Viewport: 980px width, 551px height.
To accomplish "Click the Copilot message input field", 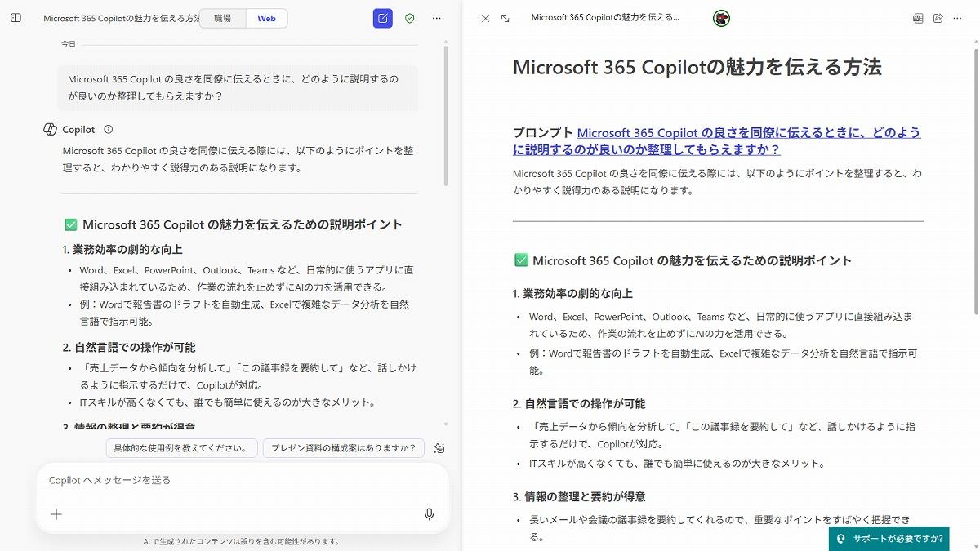I will pos(243,480).
